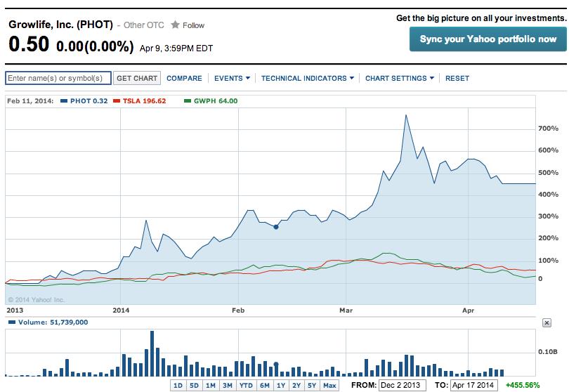Image resolution: width=569 pixels, height=392 pixels.
Task: Click the PHOT 0.32 legend label
Action: point(89,101)
